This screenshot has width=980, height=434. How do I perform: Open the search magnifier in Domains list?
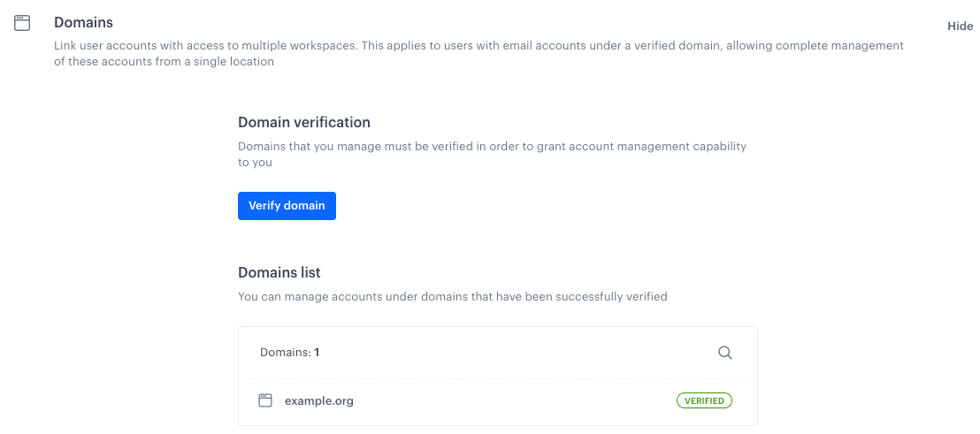[725, 353]
